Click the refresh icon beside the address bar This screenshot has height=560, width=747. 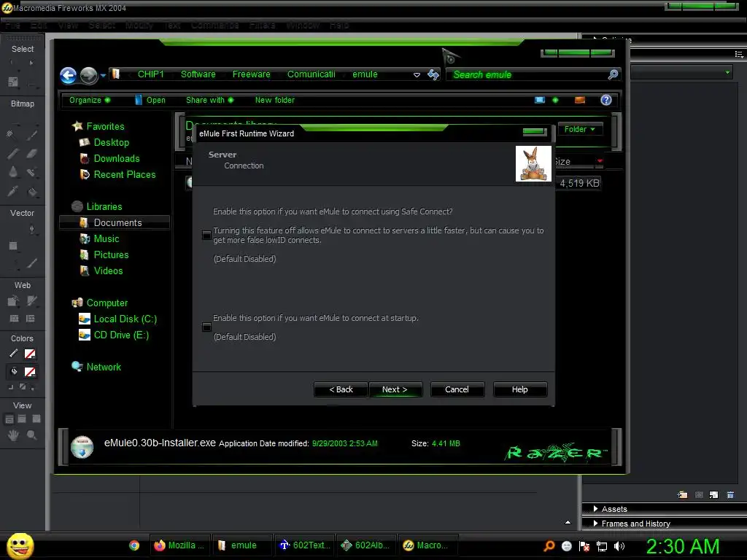[433, 74]
